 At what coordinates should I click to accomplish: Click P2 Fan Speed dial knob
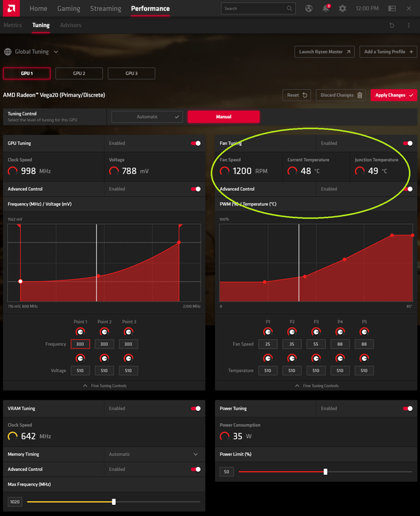click(x=292, y=332)
